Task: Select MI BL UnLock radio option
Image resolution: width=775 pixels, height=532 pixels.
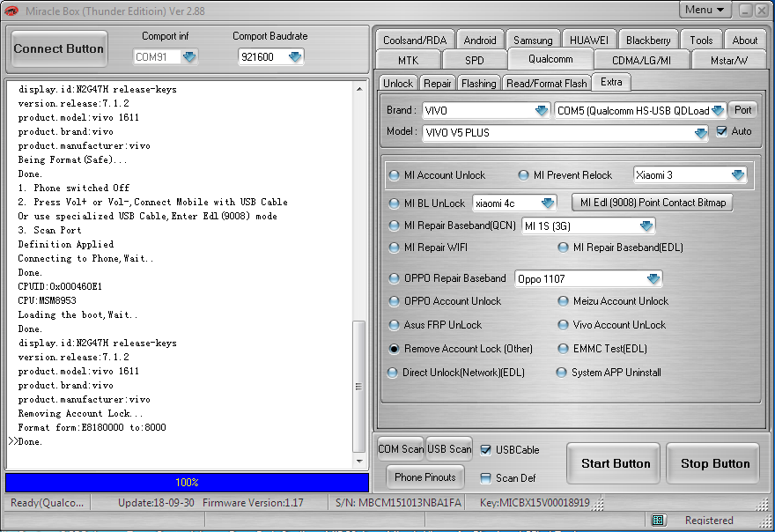Action: click(x=394, y=203)
